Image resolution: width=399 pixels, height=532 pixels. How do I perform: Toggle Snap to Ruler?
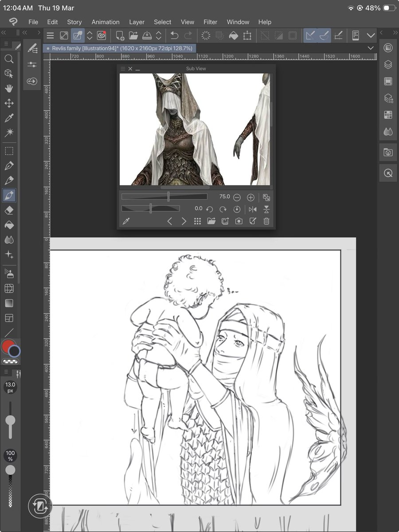(310, 36)
